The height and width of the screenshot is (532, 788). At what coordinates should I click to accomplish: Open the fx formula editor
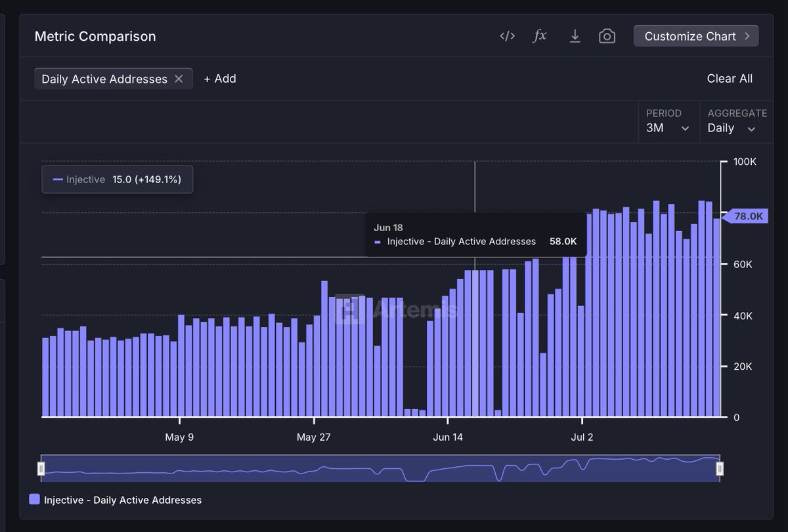coord(540,36)
